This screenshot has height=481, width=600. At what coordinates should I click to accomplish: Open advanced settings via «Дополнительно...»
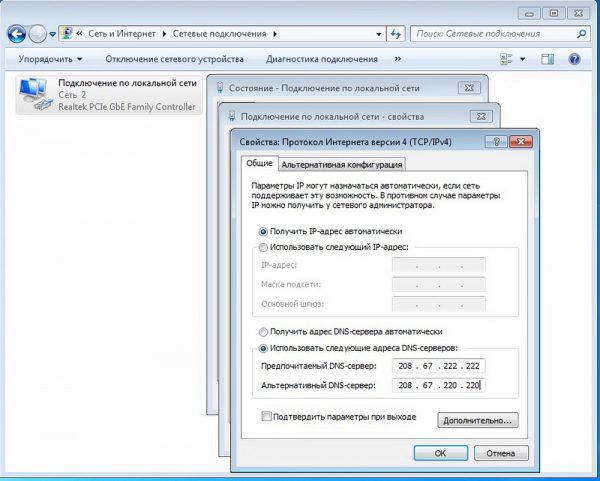pos(478,420)
